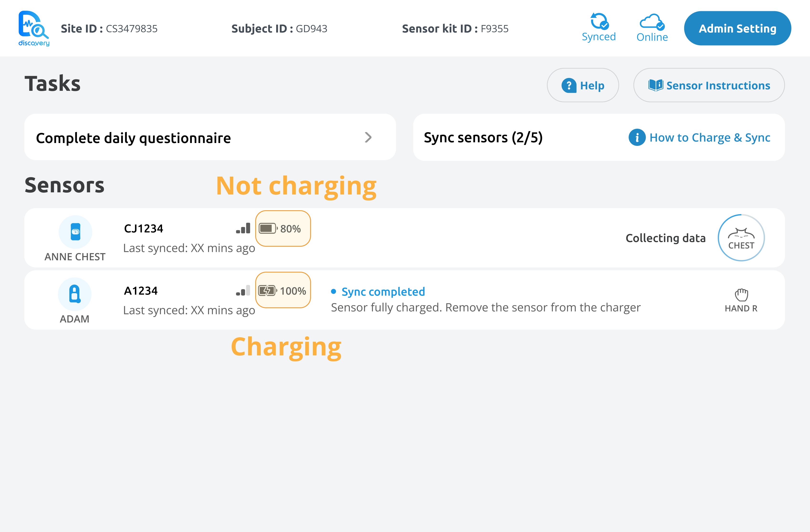Click the ADAM label
810x532 pixels.
click(x=75, y=319)
